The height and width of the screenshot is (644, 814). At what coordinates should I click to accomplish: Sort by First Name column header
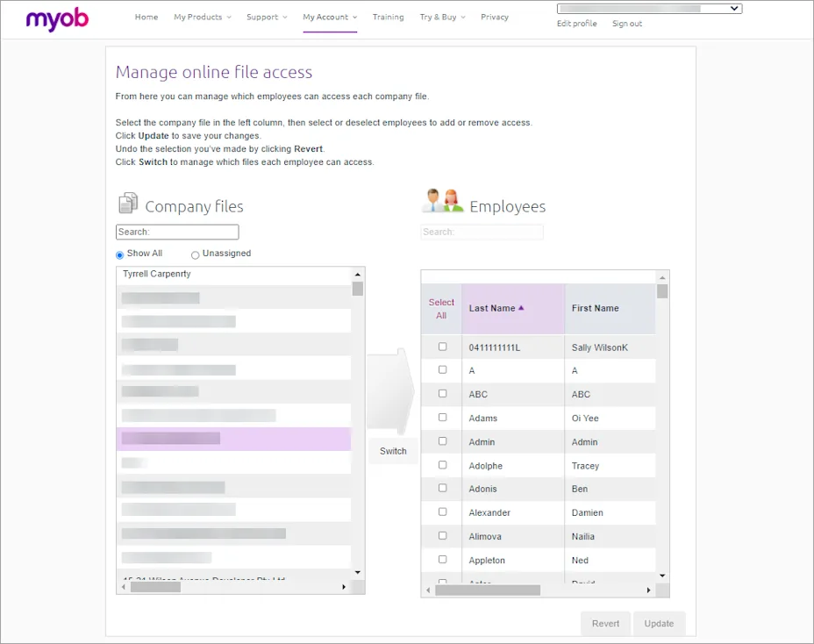tap(610, 309)
